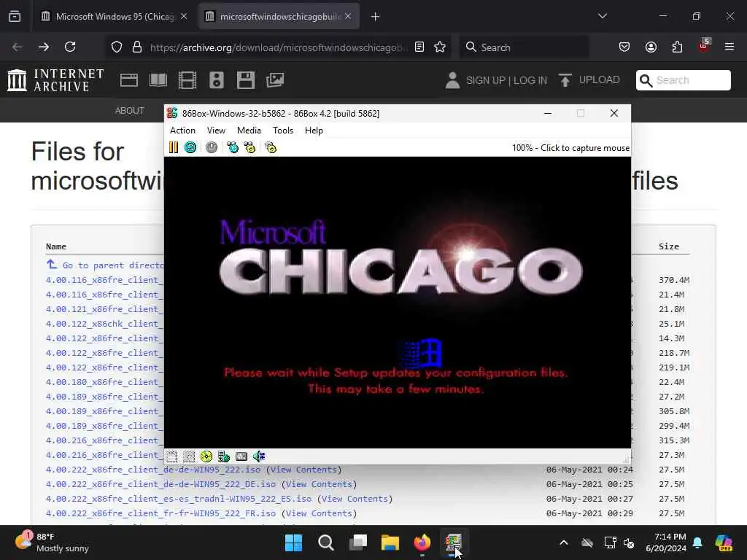This screenshot has width=747, height=560.
Task: Open 86Box settings gear icon
Action: pos(271,147)
